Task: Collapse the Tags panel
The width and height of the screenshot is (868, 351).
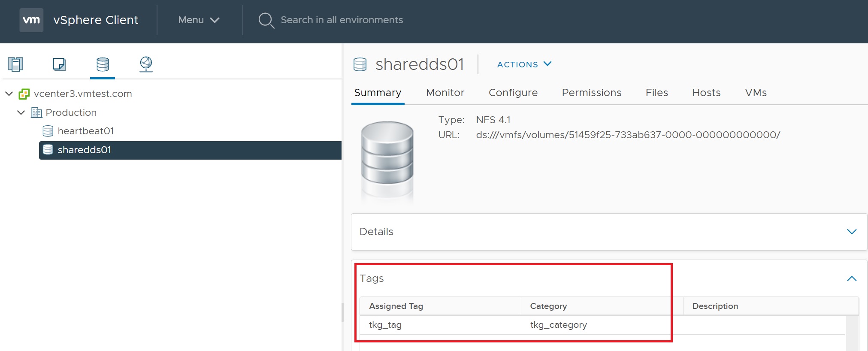Action: 851,278
